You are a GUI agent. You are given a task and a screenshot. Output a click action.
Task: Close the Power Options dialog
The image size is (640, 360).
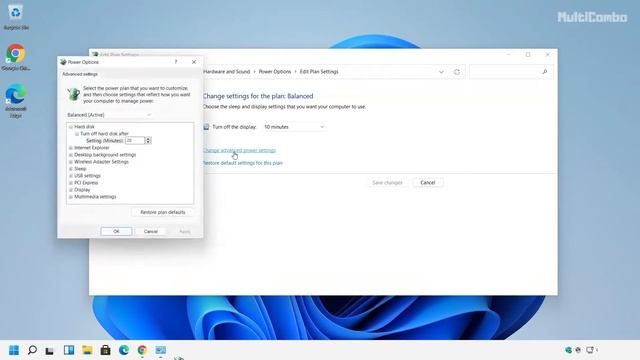coord(194,62)
